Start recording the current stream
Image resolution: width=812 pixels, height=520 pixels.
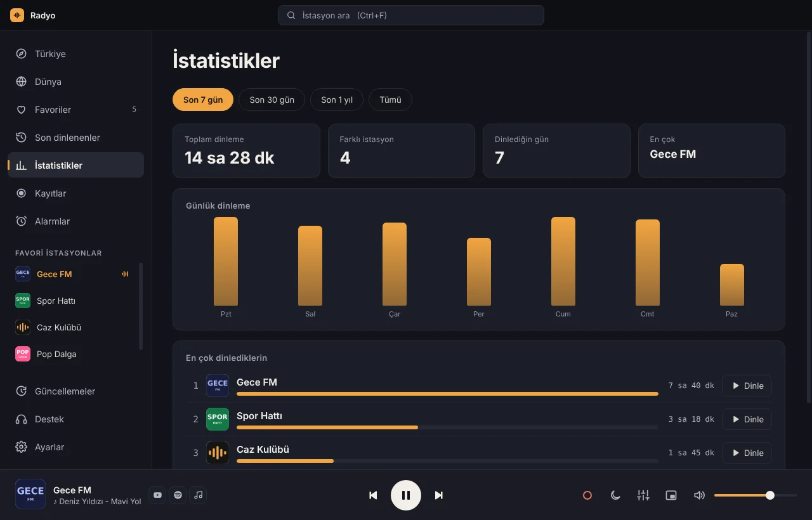click(587, 495)
